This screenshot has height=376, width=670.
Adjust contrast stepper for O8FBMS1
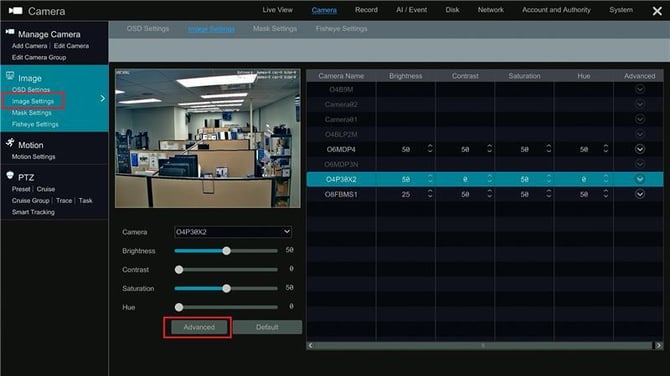[489, 194]
